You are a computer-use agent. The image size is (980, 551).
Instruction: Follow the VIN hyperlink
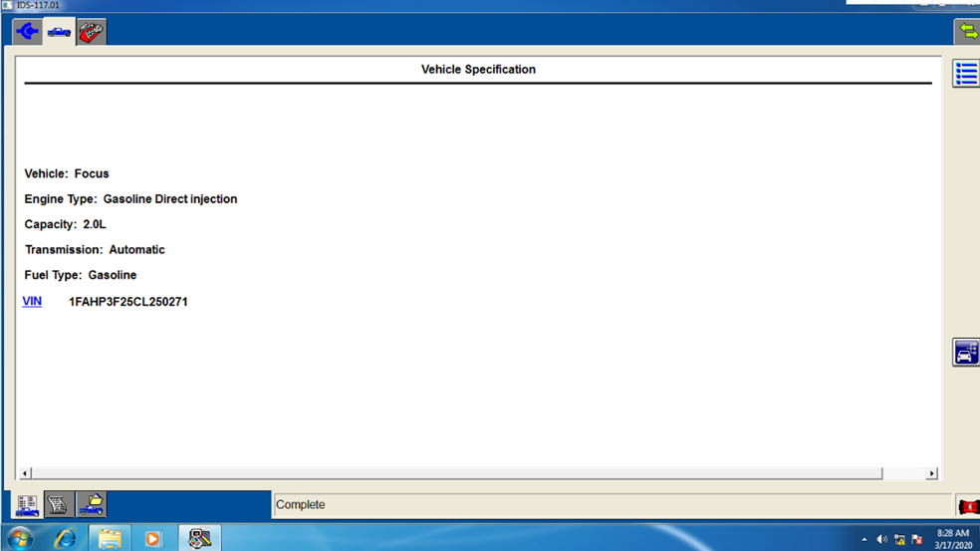click(32, 302)
